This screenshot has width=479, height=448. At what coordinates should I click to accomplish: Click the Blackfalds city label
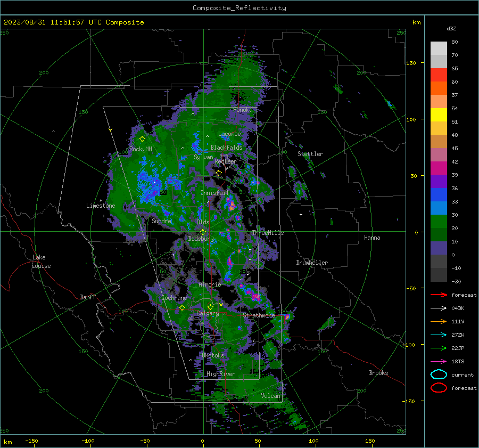(x=226, y=148)
